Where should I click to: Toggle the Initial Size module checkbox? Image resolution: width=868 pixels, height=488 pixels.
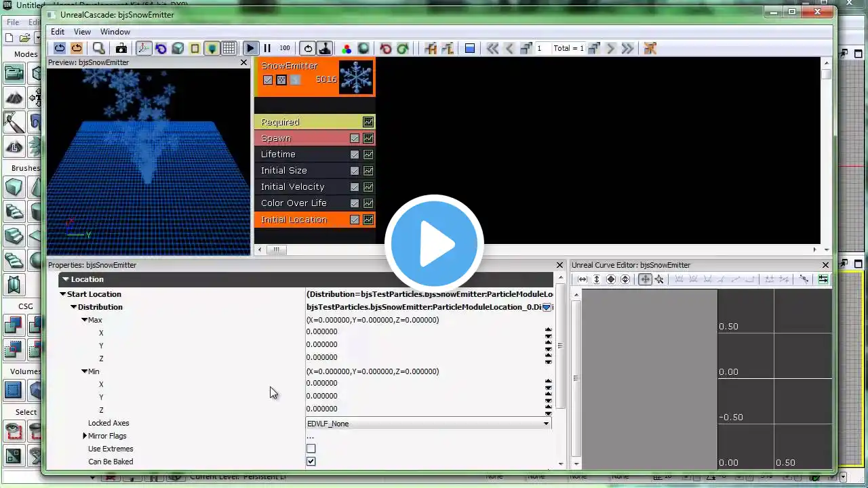(x=355, y=171)
